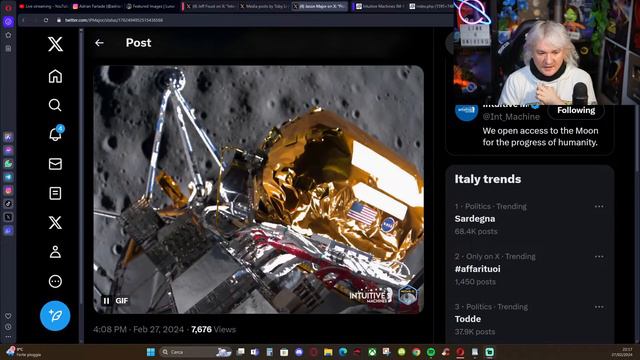640x360 pixels.
Task: Open Opera sidebar bookmarks heart icon
Action: pyautogui.click(x=8, y=316)
